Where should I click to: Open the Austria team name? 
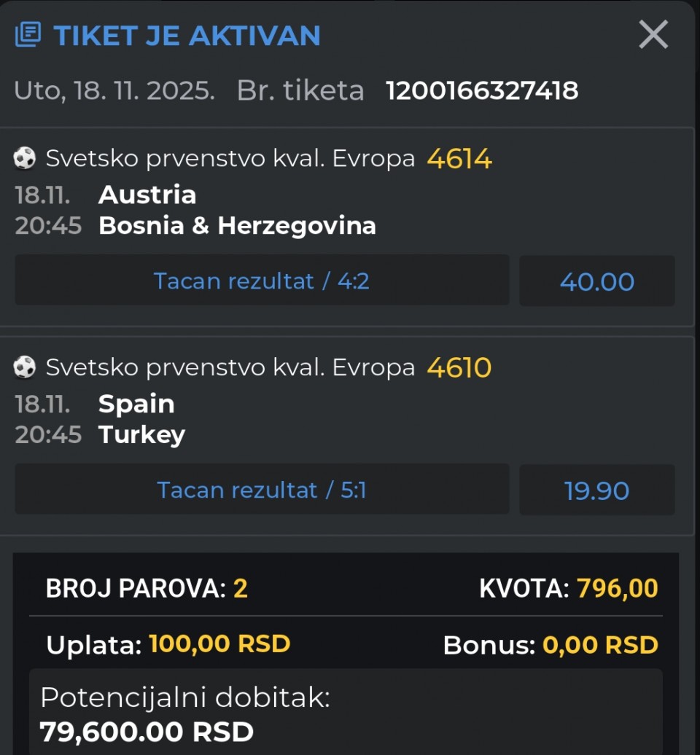click(147, 195)
